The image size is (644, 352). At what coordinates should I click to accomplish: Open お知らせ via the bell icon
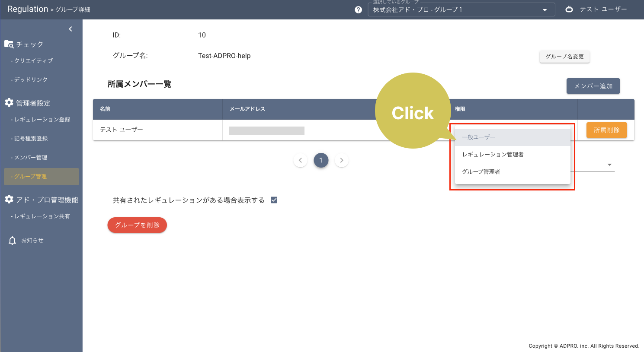[x=13, y=241]
